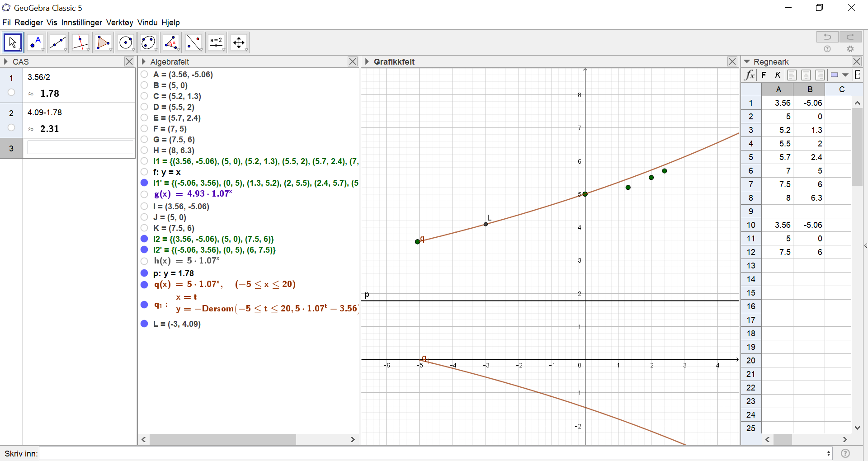Close the Regneark panel

coord(857,61)
